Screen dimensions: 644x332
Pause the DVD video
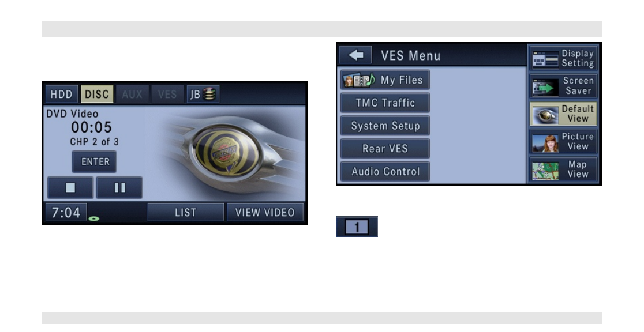[x=119, y=187]
